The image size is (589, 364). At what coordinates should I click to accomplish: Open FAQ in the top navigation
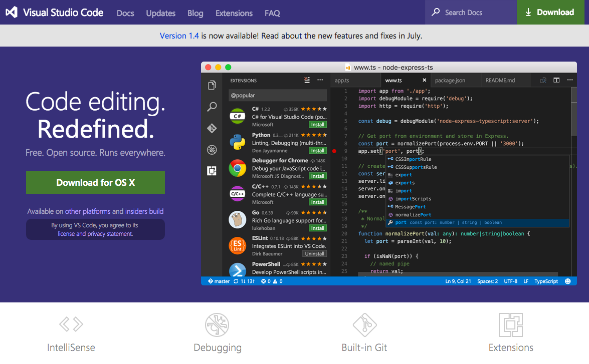(x=272, y=13)
